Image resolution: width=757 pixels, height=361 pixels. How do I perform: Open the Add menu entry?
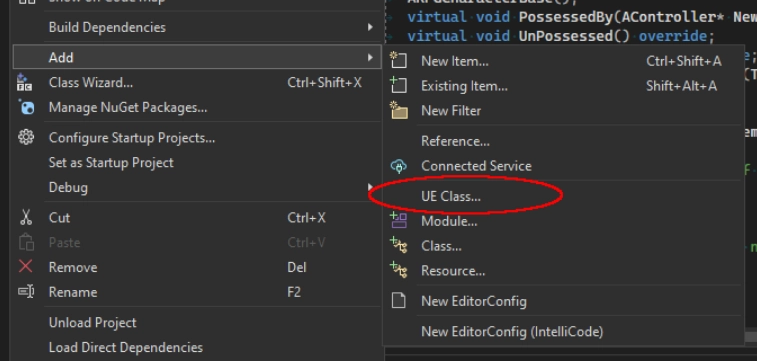tap(196, 57)
